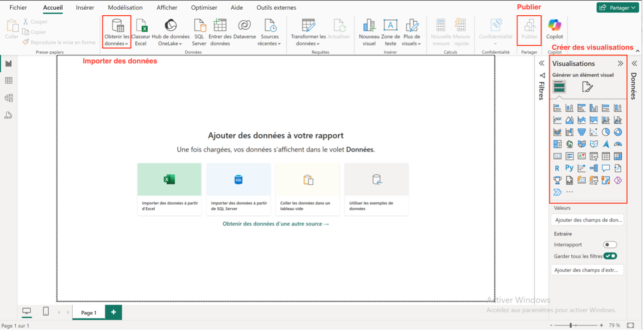
Task: Select the globe map visual
Action: [x=569, y=144]
